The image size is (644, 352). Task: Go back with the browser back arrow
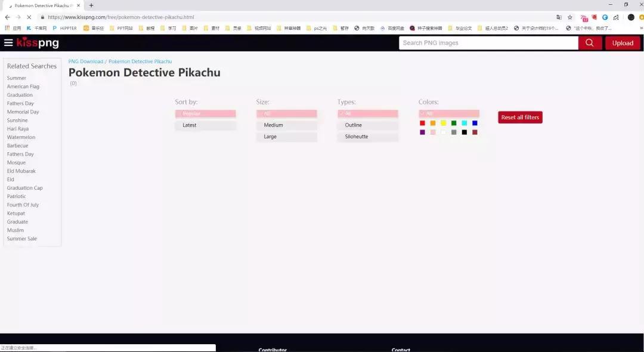[x=7, y=17]
